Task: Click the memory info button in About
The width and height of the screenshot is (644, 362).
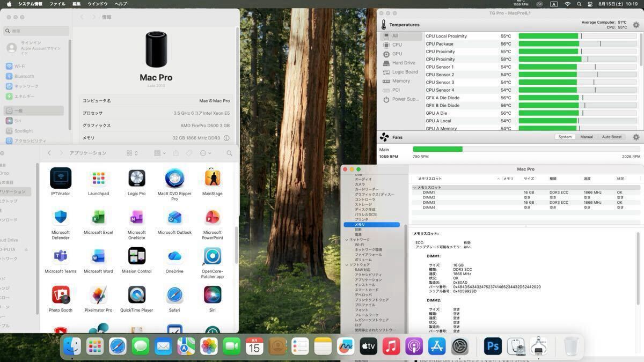Action: click(x=226, y=138)
